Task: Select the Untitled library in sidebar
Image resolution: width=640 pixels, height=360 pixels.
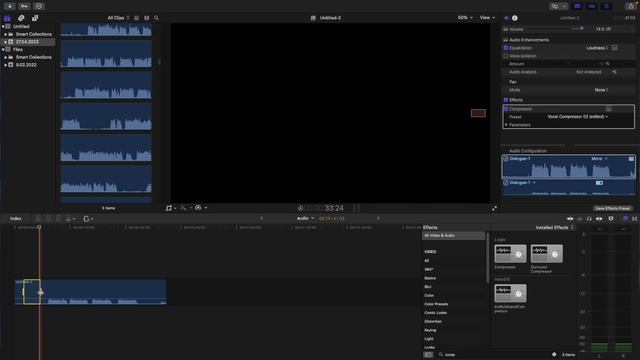Action: 21,26
